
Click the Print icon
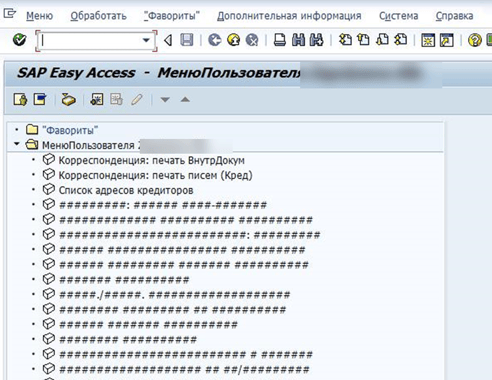(x=279, y=40)
